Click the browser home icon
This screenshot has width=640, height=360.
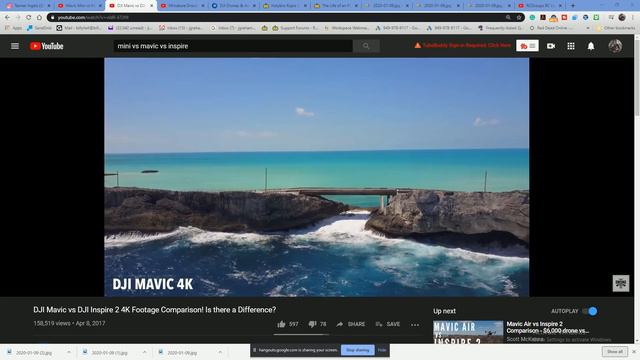tap(39, 18)
